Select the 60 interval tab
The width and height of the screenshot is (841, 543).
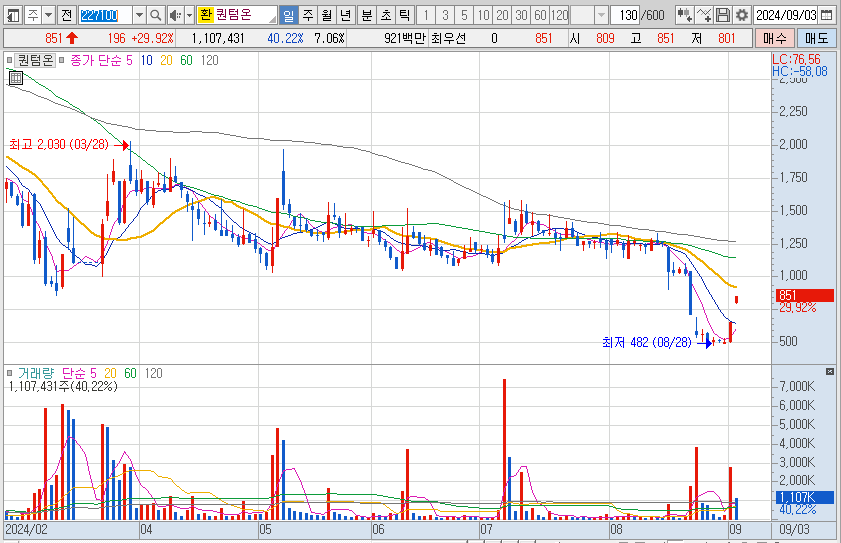click(540, 15)
